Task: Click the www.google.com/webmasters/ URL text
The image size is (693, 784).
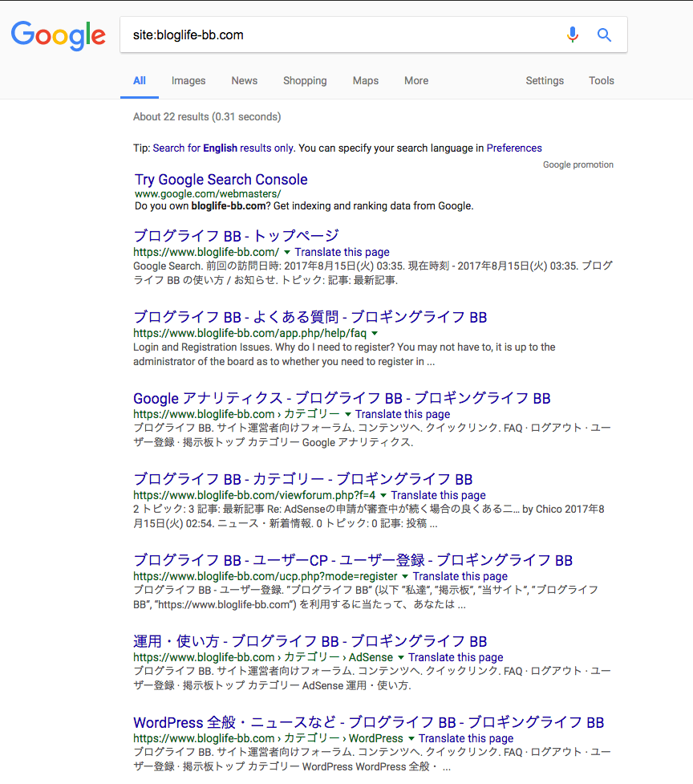Action: pos(208,193)
